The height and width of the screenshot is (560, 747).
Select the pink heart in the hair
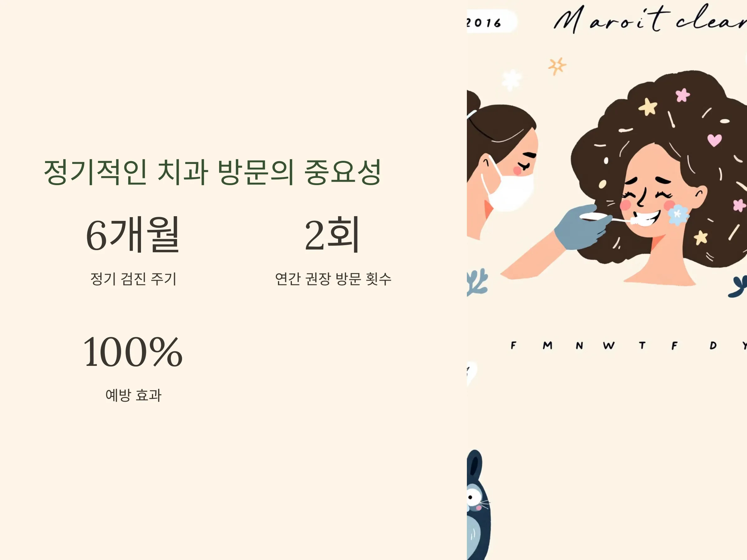pos(714,140)
